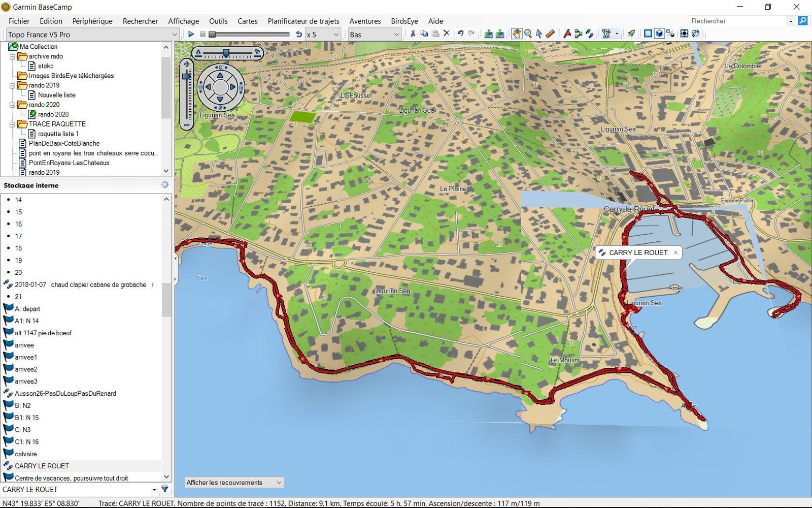Image resolution: width=812 pixels, height=508 pixels.
Task: Select CARRY LE ROUET track in list
Action: point(42,466)
